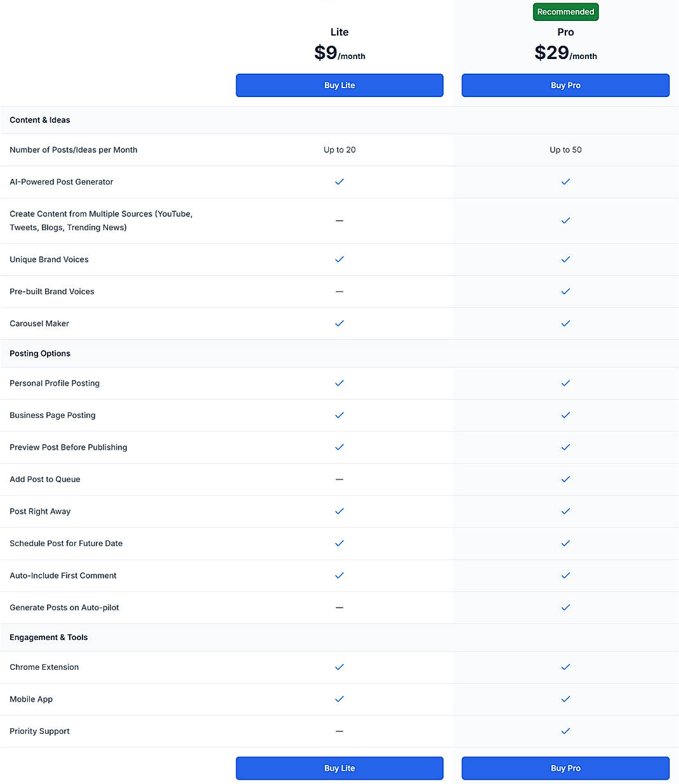Image resolution: width=679 pixels, height=784 pixels.
Task: Click the Pro checkmark for Add Post to Queue
Action: tap(565, 480)
